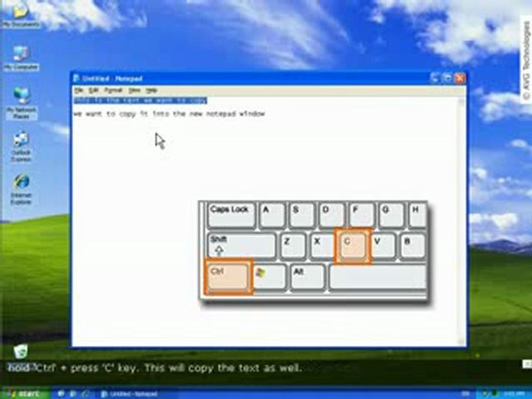Open the Help menu in Notepad

151,90
